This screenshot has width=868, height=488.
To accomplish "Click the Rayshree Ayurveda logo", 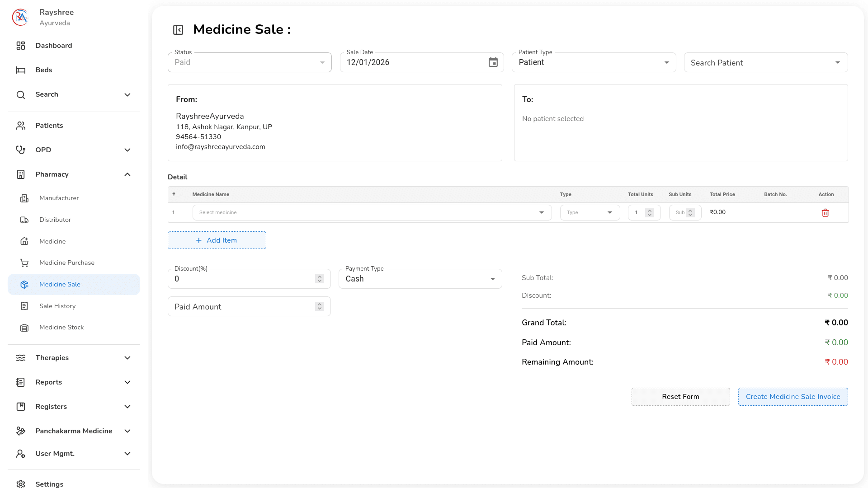I will tap(20, 17).
